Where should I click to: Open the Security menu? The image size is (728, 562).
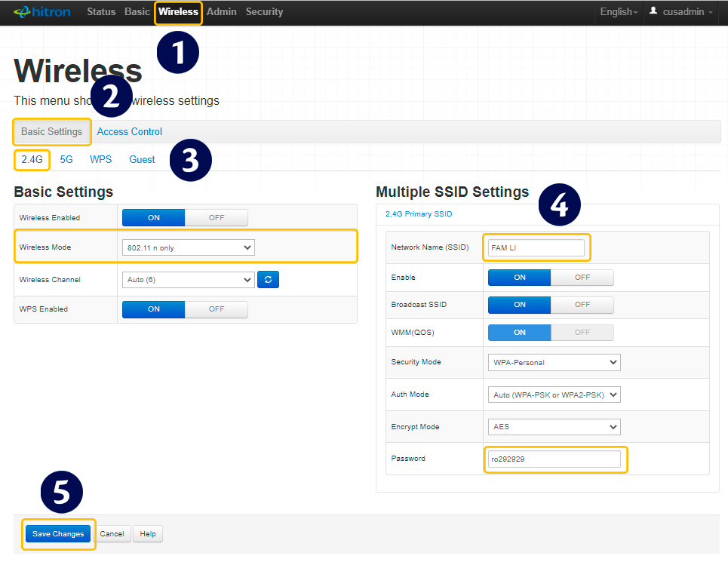(264, 11)
